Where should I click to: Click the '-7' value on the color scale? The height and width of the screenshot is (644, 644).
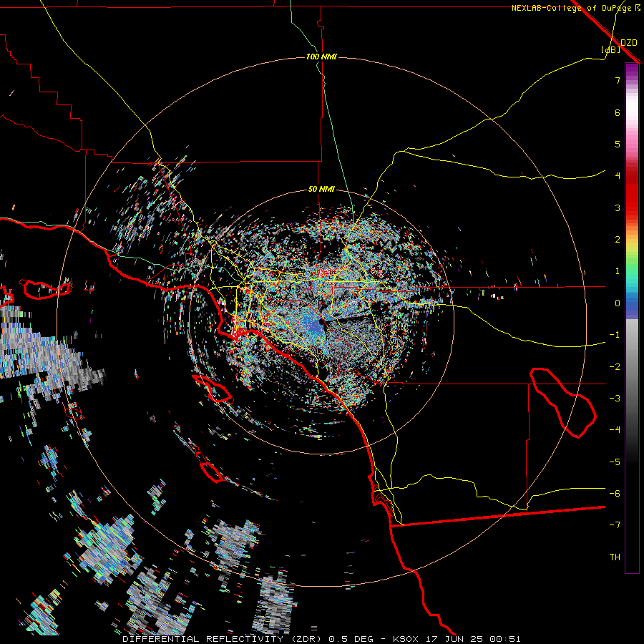coord(615,525)
